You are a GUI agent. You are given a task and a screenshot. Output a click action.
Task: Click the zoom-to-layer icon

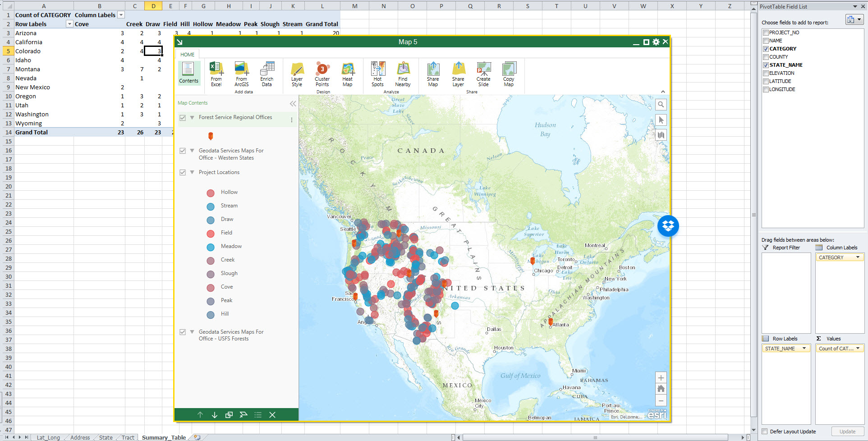click(243, 415)
